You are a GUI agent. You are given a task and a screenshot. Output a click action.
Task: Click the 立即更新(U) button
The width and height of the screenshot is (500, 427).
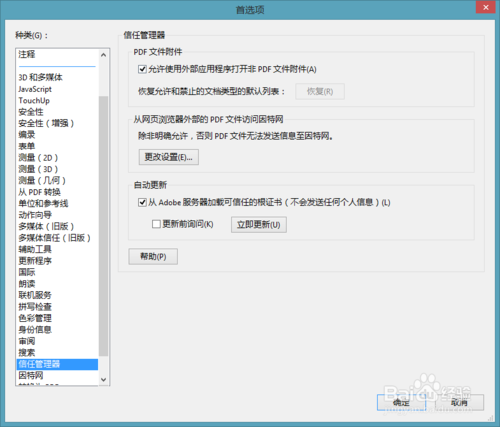pos(259,224)
